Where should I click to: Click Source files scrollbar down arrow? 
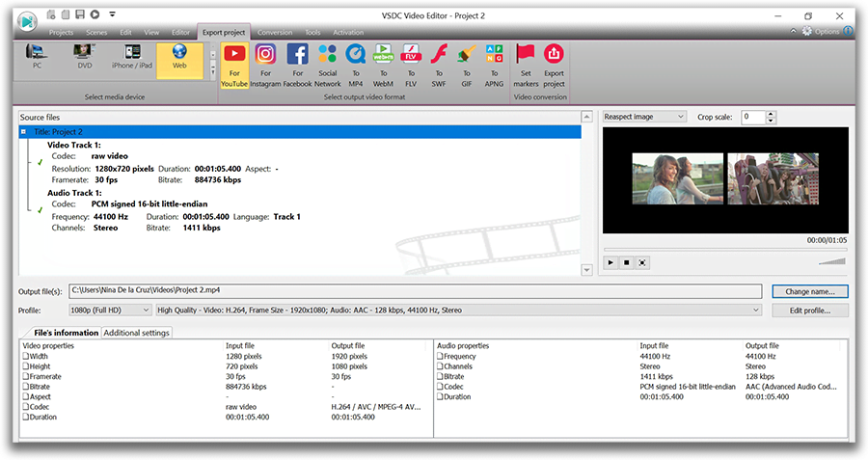pos(586,270)
